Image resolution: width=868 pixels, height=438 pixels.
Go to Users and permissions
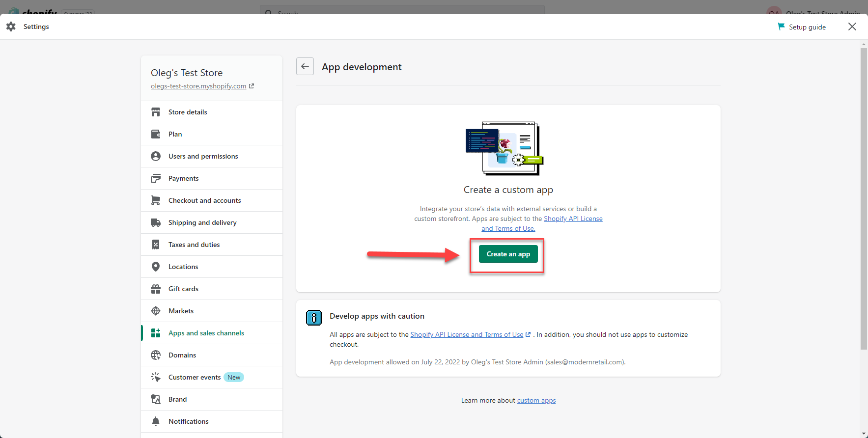point(212,156)
